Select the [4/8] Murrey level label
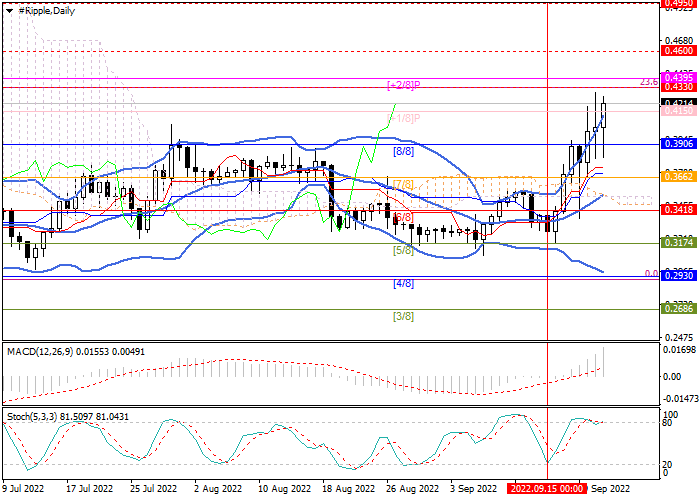Screen dimensions: 700x500 (403, 283)
